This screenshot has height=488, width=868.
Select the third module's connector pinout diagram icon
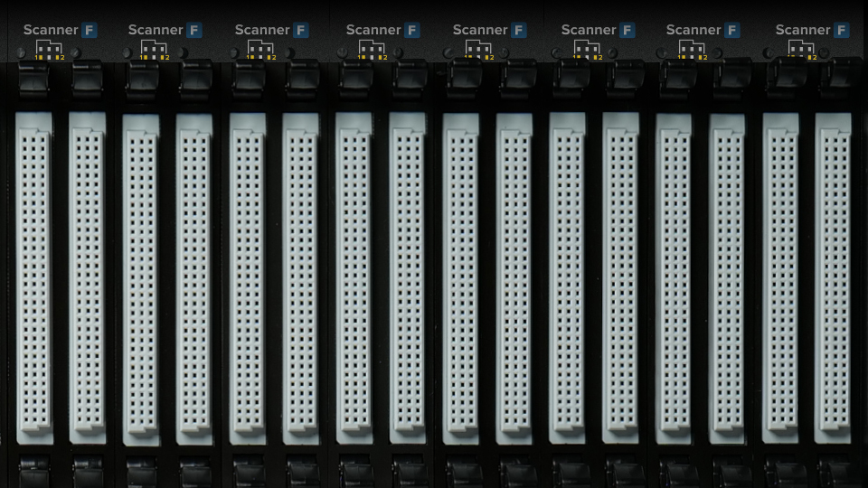(x=260, y=51)
